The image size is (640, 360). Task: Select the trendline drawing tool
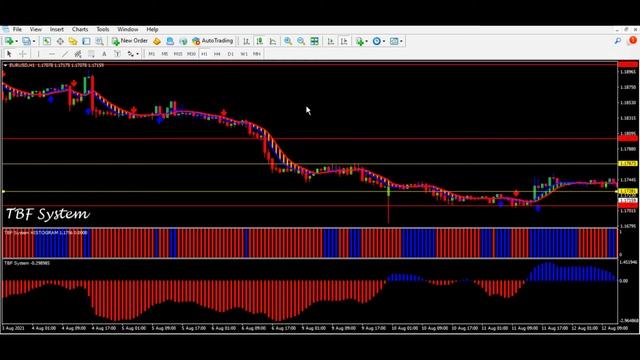65,54
